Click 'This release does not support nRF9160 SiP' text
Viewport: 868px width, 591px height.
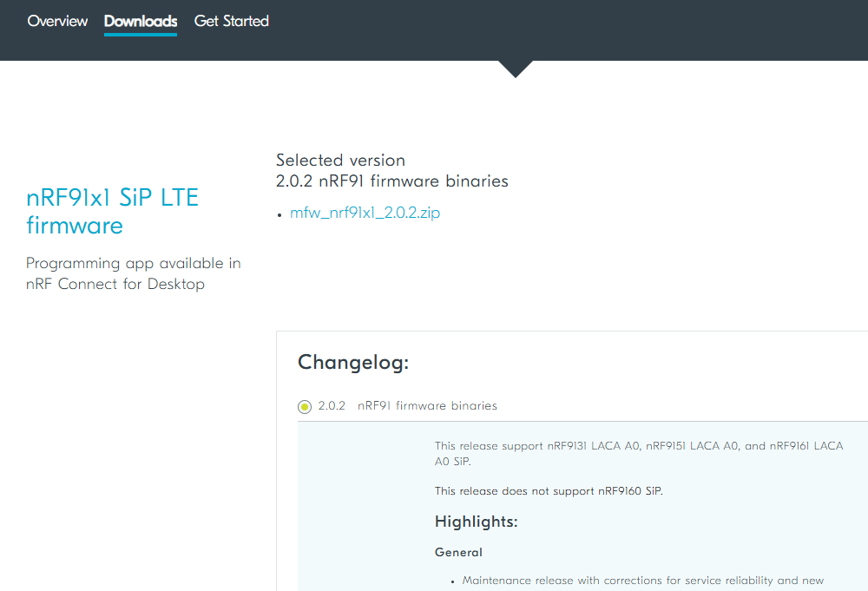pyautogui.click(x=549, y=491)
